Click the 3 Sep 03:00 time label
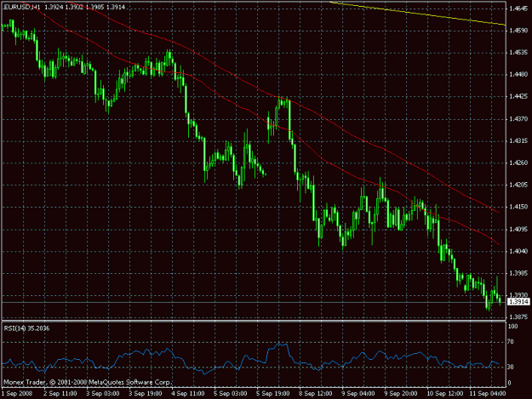 (x=103, y=394)
